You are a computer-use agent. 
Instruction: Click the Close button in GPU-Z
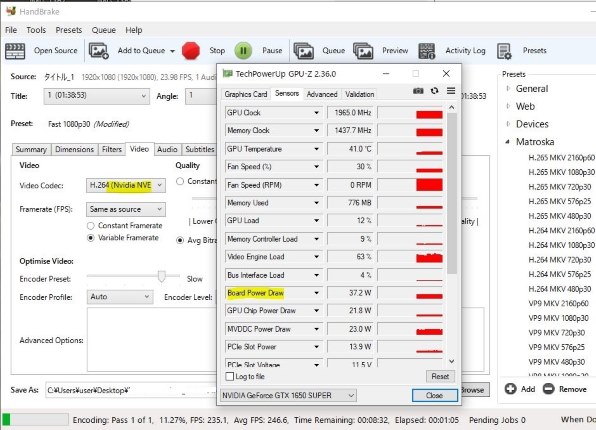coord(434,395)
